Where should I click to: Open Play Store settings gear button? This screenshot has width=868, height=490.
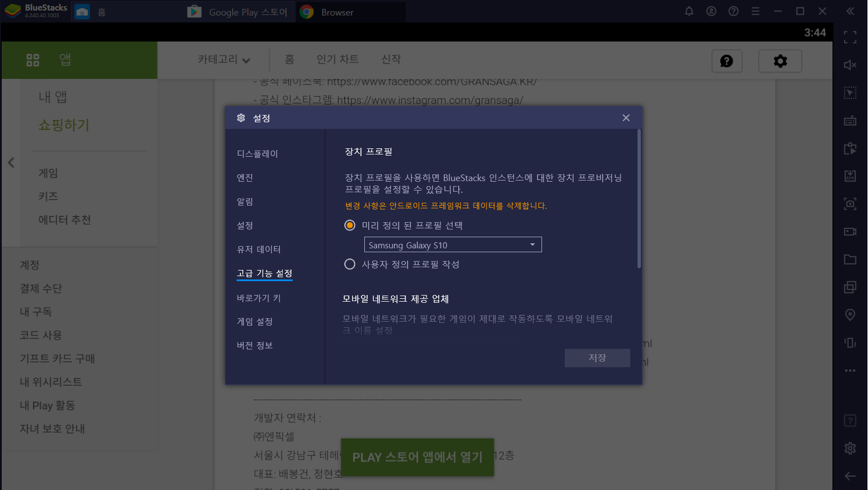[780, 61]
